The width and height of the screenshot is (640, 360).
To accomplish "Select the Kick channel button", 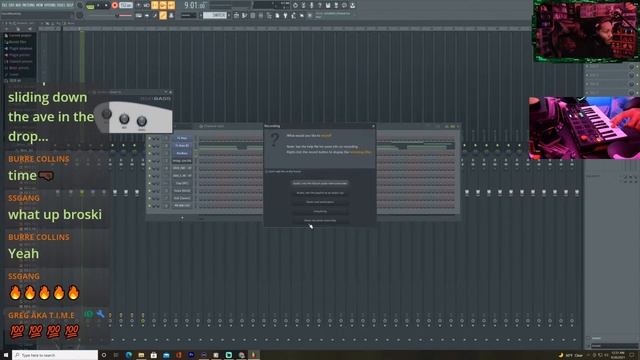I will click(x=182, y=198).
